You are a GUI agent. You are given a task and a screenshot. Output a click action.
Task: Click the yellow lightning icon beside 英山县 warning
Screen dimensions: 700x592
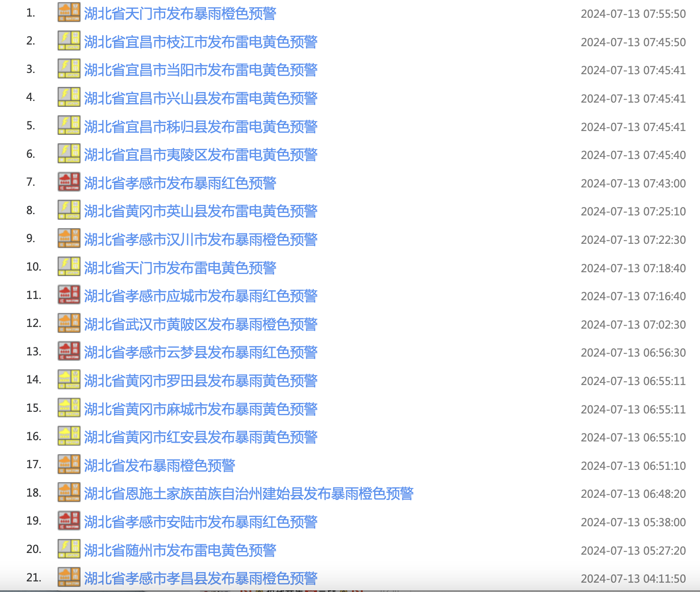click(x=69, y=210)
